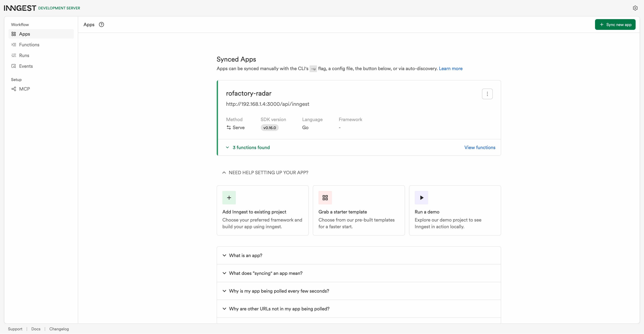The width and height of the screenshot is (644, 334).
Task: Expand the 3 functions found list
Action: pyautogui.click(x=248, y=148)
